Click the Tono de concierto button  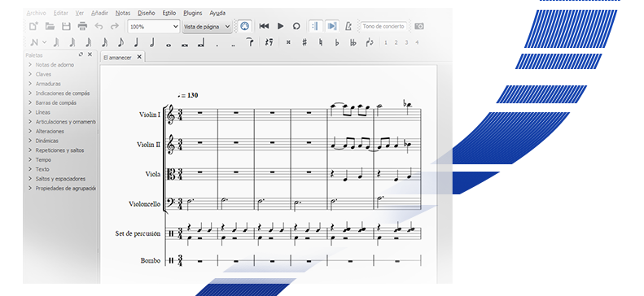(383, 26)
